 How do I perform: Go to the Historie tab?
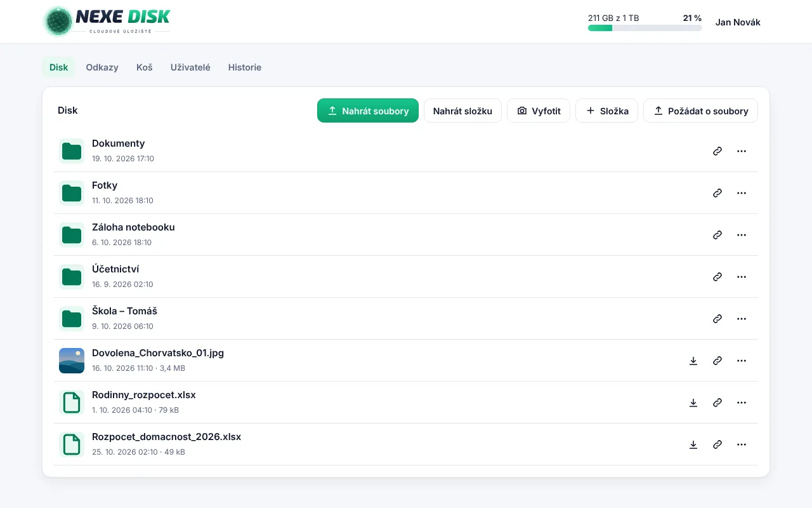tap(245, 67)
